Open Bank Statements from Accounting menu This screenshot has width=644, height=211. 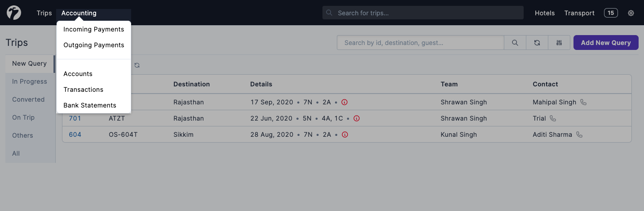pyautogui.click(x=90, y=105)
